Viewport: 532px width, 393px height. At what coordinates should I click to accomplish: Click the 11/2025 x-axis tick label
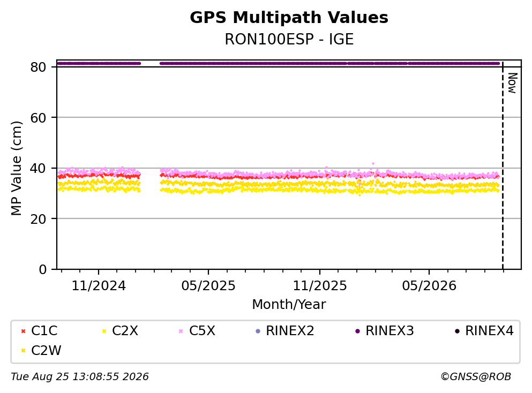(320, 286)
